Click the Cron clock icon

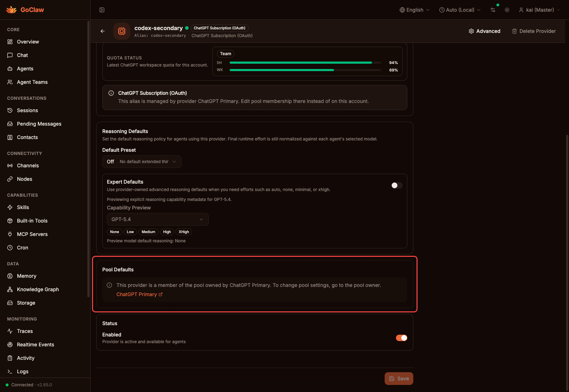(x=10, y=248)
